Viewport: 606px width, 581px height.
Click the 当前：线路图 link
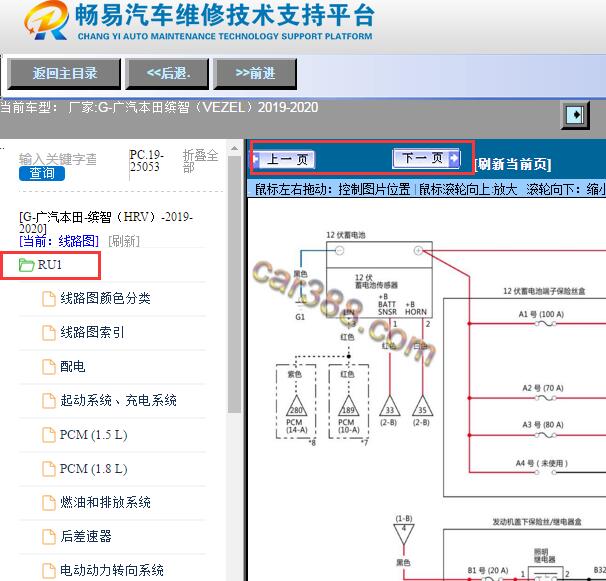point(59,241)
